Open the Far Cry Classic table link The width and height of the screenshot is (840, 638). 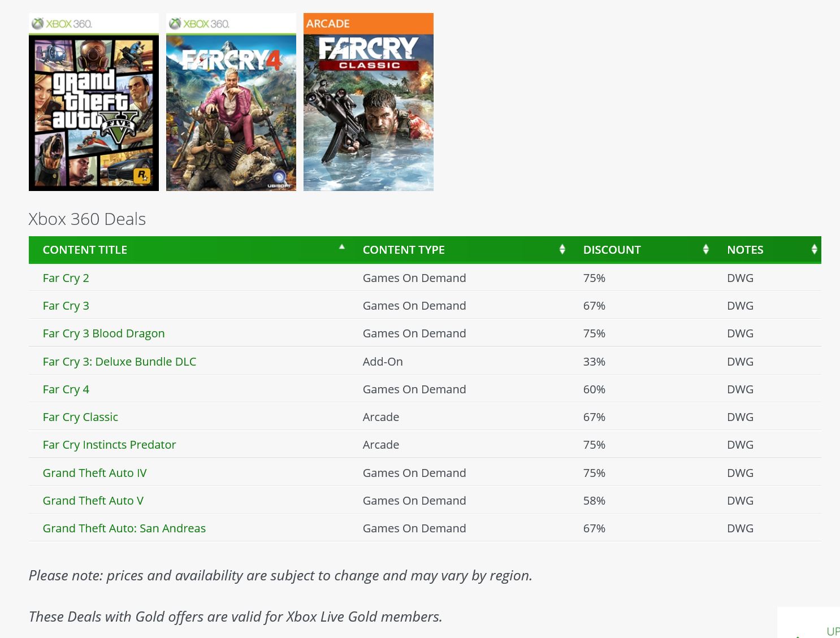click(81, 417)
